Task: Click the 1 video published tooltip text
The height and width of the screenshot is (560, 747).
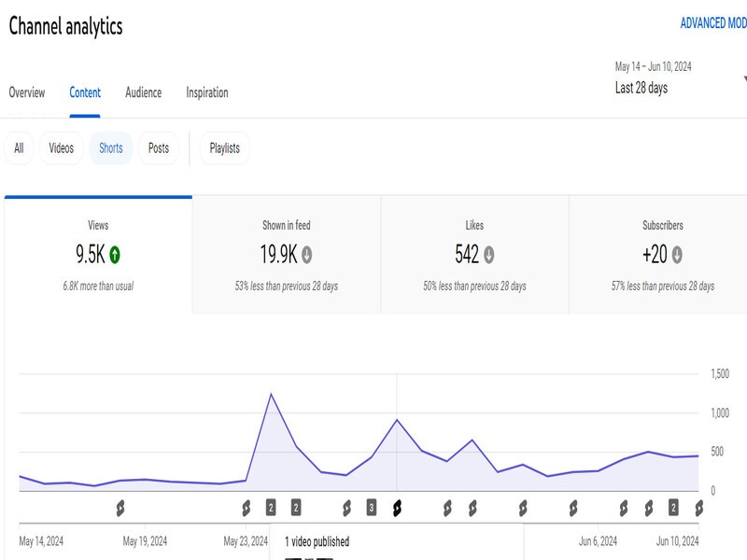Action: point(317,539)
